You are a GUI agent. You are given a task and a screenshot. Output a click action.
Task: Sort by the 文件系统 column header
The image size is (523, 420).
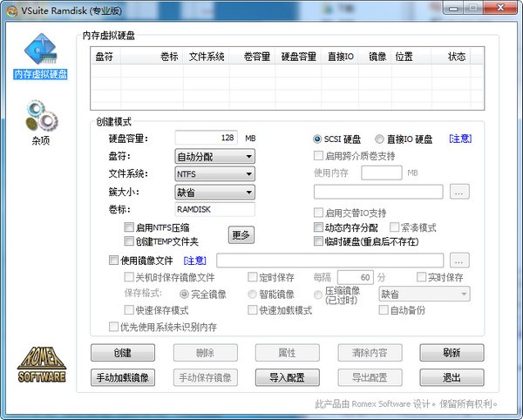click(x=206, y=57)
